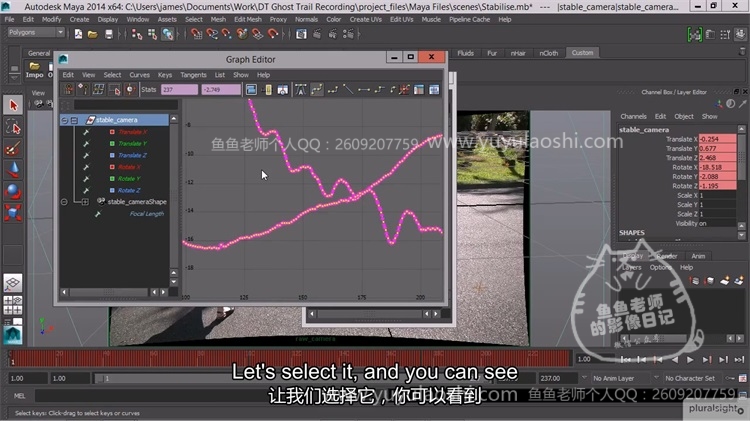Choose the Lasso select tool
This screenshot has width=750, height=421.
click(13, 127)
